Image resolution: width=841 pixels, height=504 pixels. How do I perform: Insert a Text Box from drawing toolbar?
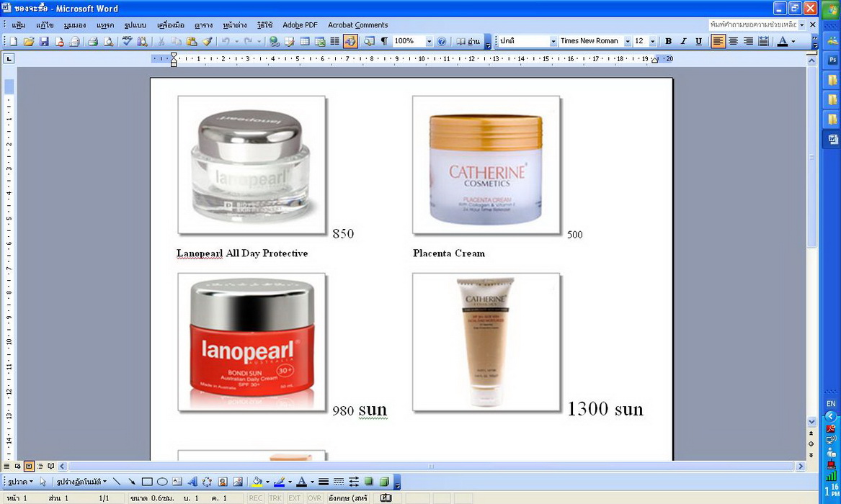(177, 482)
